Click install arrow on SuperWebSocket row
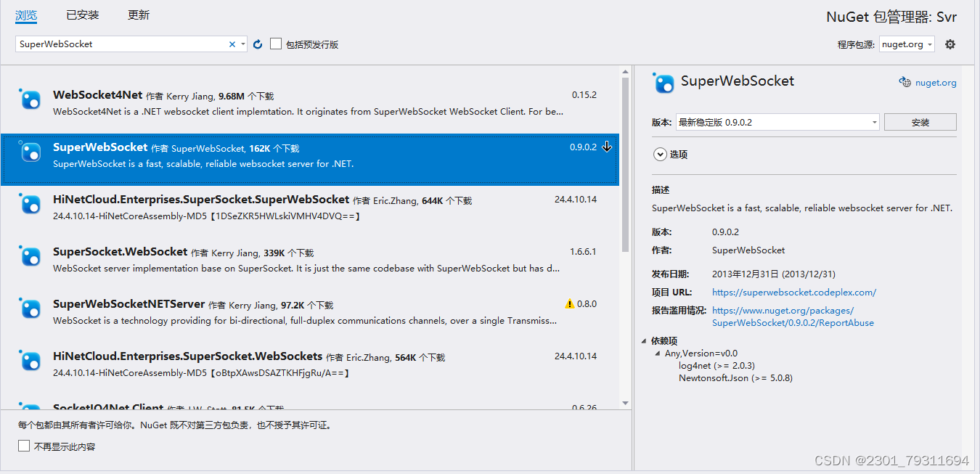The image size is (980, 474). [x=607, y=147]
